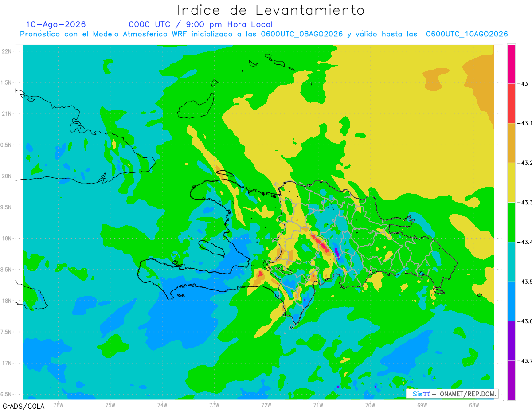Click the purple swatch at legend bottom
The height and width of the screenshot is (411, 532).
(511, 380)
